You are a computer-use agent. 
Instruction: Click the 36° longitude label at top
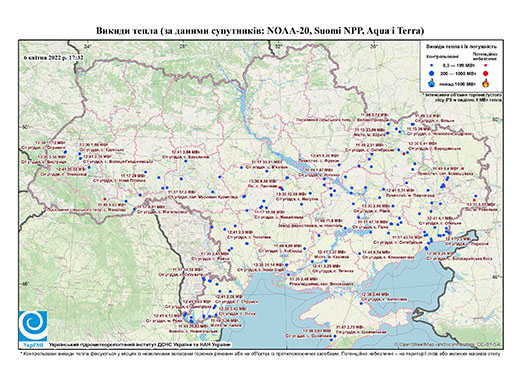[374, 46]
